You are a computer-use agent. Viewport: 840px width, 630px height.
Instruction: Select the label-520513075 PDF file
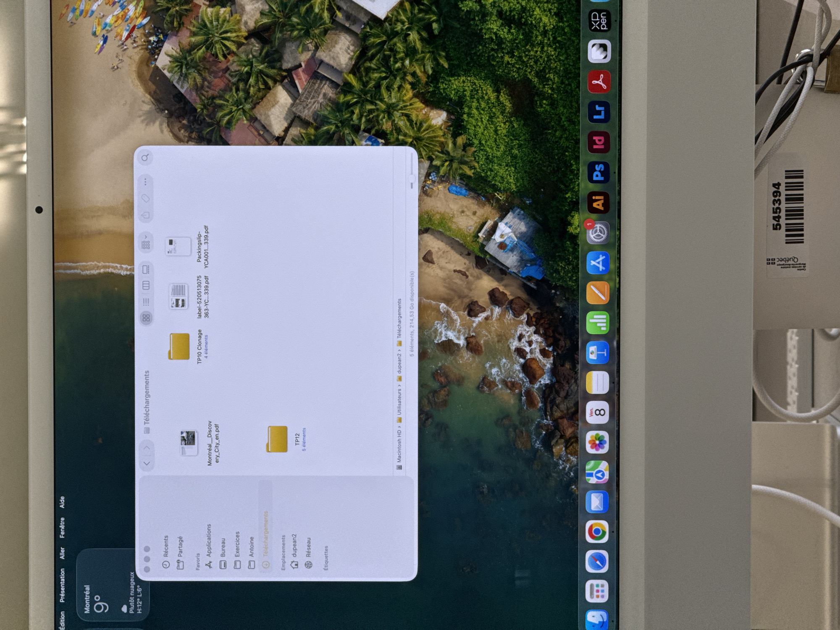pyautogui.click(x=178, y=296)
